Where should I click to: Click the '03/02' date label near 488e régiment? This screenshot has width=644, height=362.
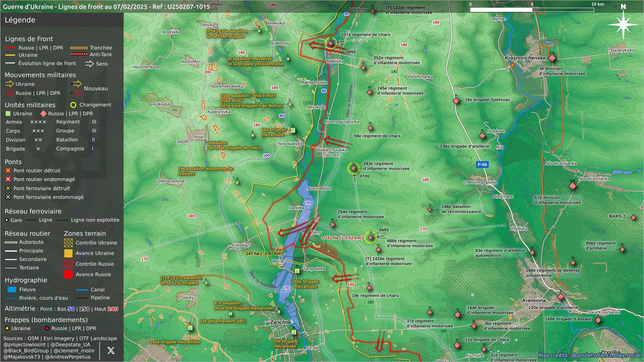(384, 230)
